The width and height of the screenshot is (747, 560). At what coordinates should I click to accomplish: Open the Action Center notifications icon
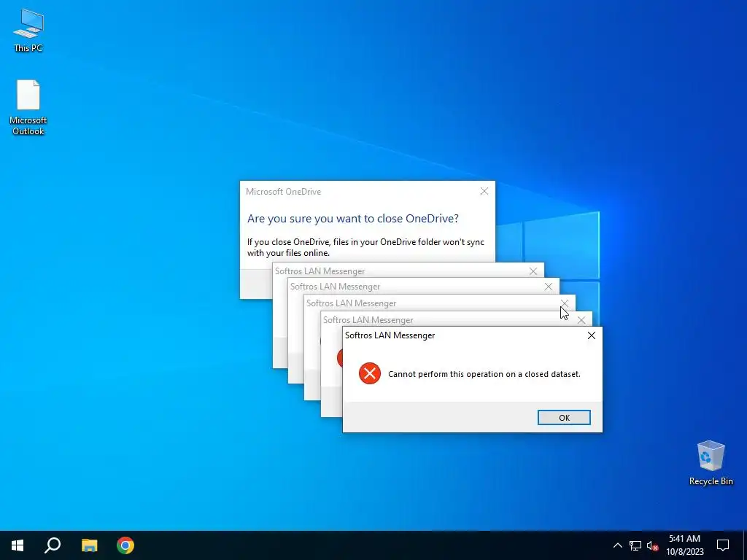(x=723, y=545)
